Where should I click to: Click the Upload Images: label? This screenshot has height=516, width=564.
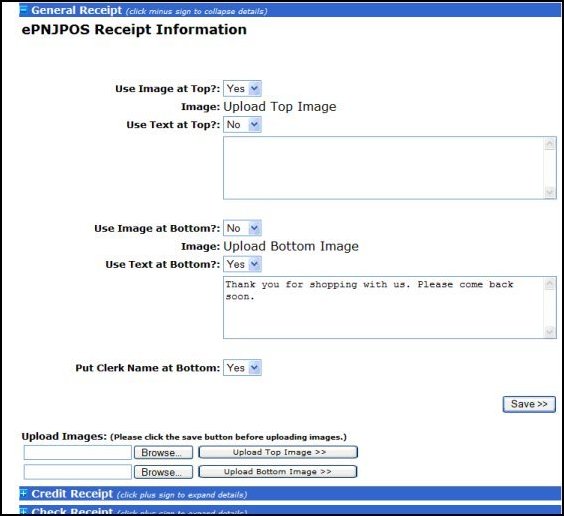coord(64,436)
